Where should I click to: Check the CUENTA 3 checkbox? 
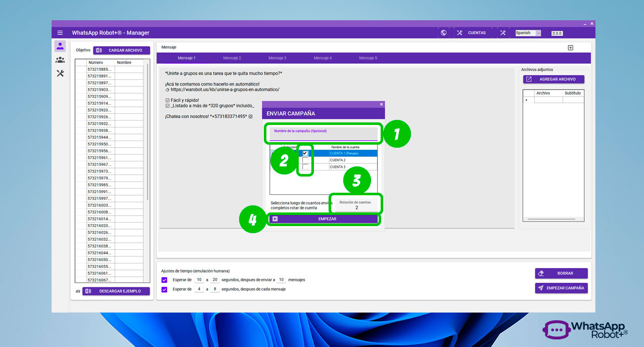[x=305, y=166]
